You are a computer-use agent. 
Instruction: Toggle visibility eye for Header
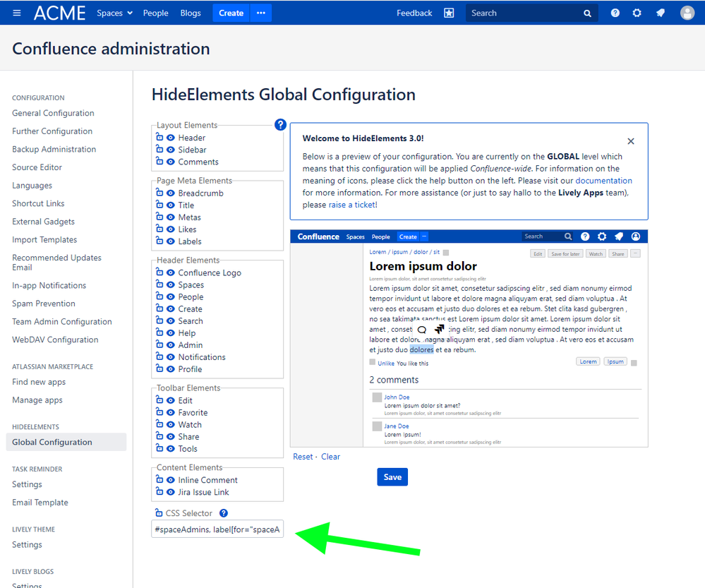(170, 138)
